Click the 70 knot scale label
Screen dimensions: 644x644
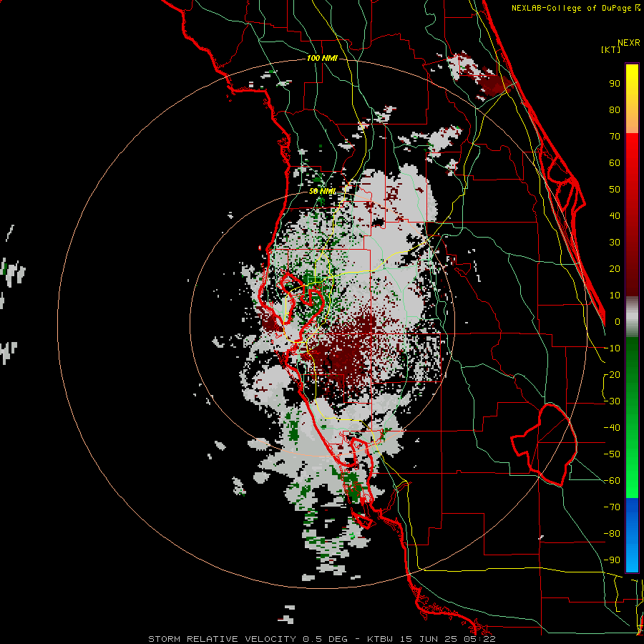(615, 137)
